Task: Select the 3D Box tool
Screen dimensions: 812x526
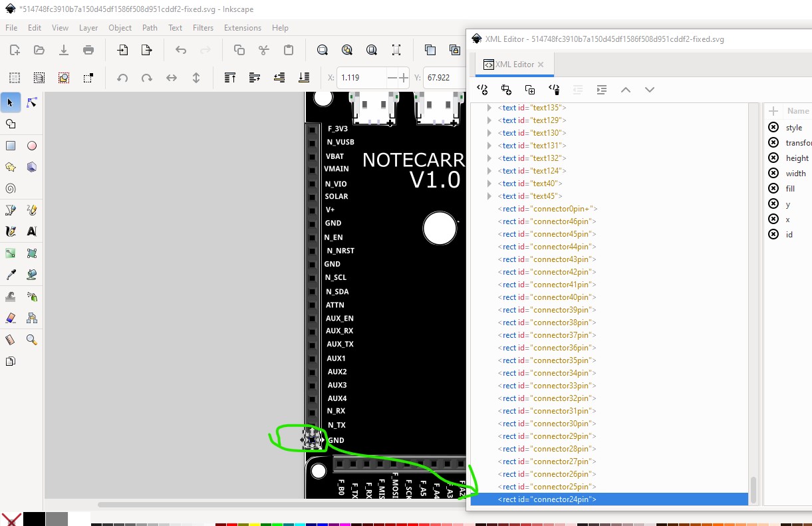Action: [31, 167]
